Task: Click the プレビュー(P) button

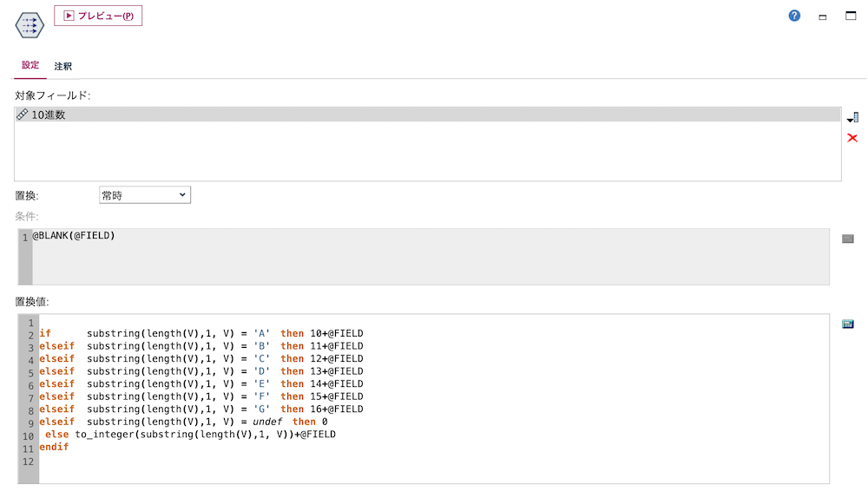Action: 98,16
